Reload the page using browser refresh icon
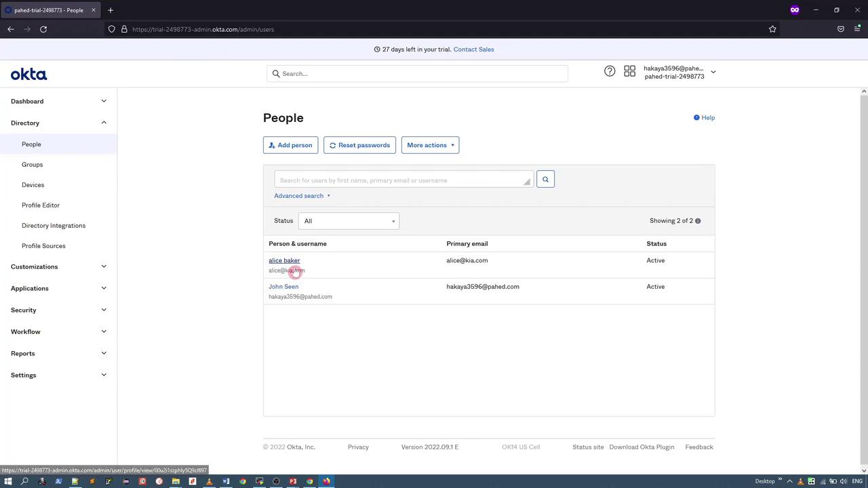The width and height of the screenshot is (868, 488). pos(43,29)
